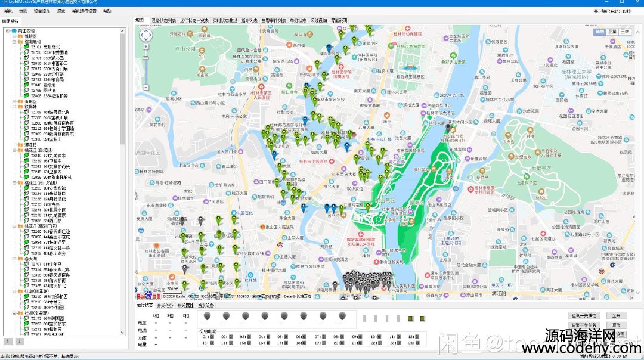Click the 桂林市中医院 hospital marker on map
The height and width of the screenshot is (360, 644).
332,162
